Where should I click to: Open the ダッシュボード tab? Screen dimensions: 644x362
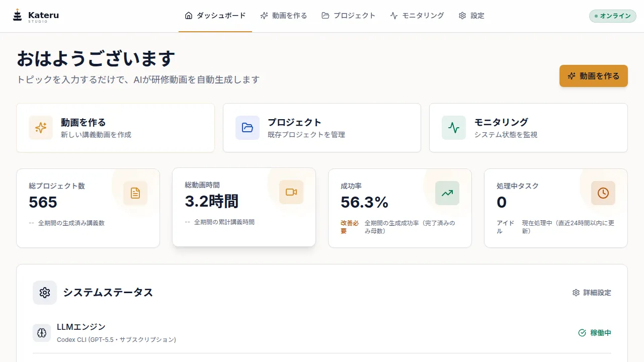215,16
